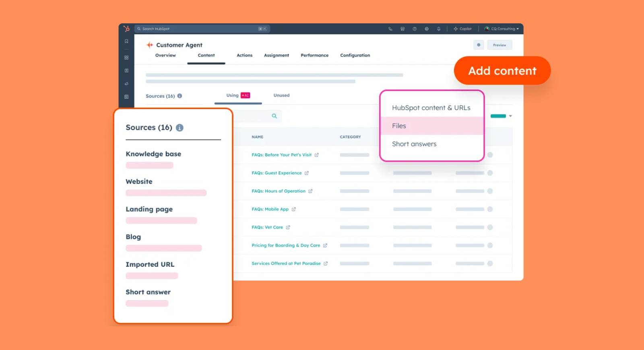Screen dimensions: 644x350
Task: Click the CATEGORY column header
Action: 350,137
